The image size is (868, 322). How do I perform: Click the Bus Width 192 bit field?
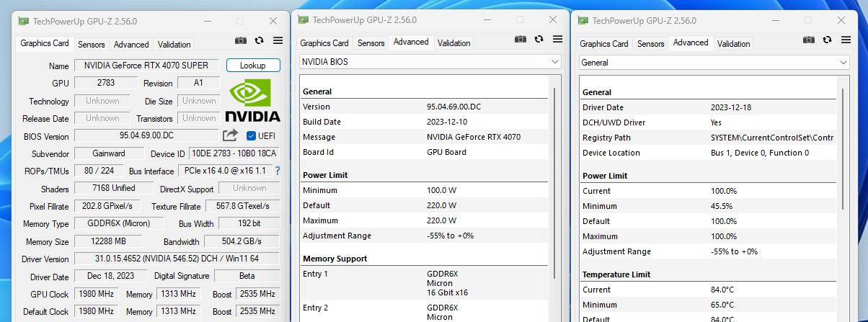[x=249, y=223]
